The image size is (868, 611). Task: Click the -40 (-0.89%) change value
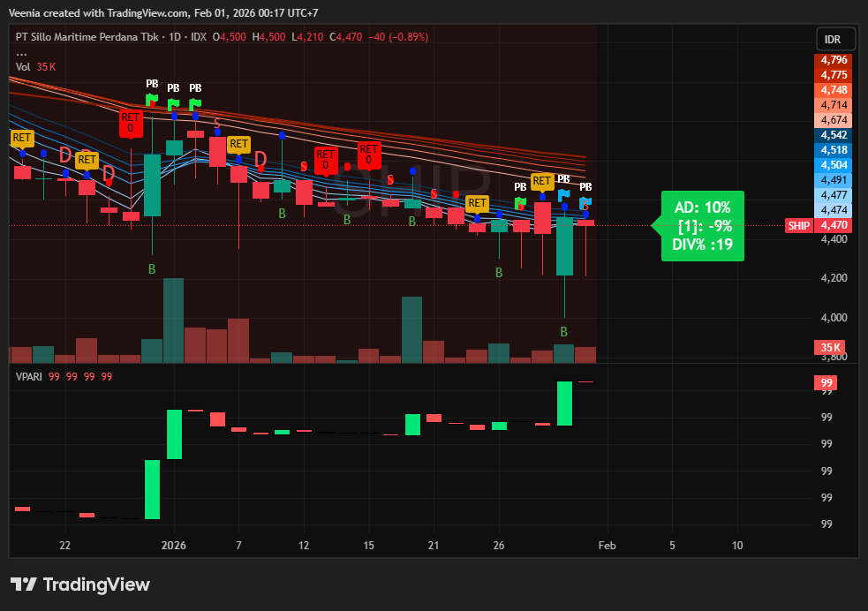[398, 37]
